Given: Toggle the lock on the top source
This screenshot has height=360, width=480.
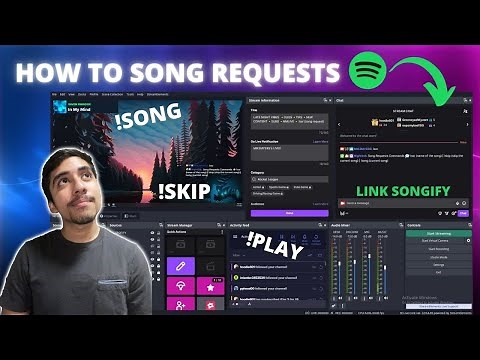Looking at the screenshot, I should pos(159,233).
